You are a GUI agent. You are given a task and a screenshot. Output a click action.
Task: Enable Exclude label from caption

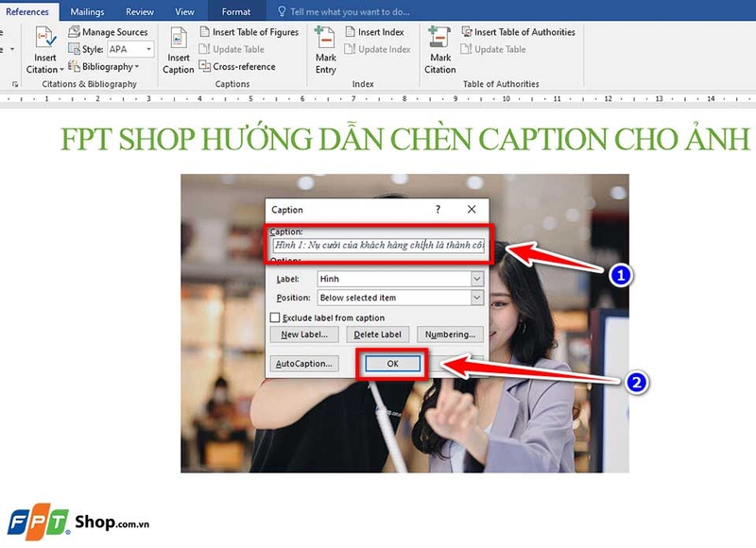(277, 319)
